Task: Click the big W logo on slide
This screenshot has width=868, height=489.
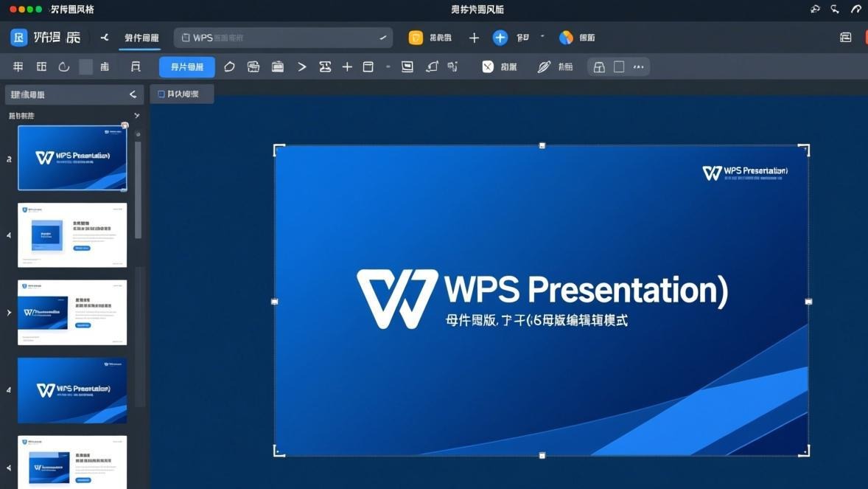Action: point(397,298)
